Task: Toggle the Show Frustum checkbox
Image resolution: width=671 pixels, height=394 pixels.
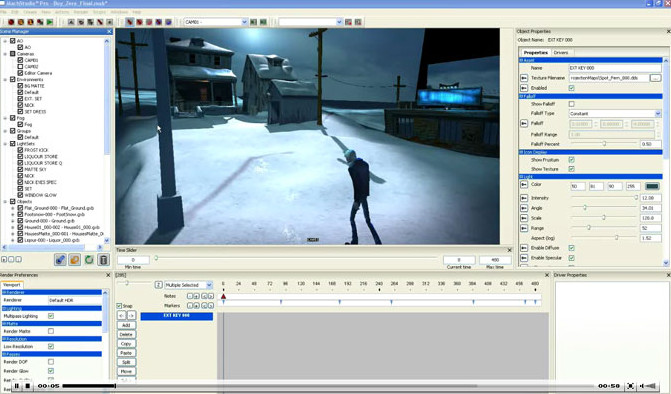Action: coord(571,160)
